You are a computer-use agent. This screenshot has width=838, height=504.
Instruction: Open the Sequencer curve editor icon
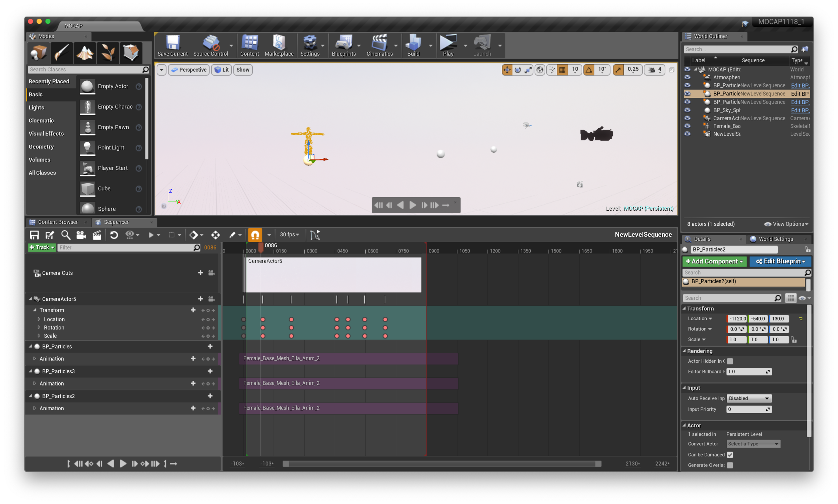pos(315,235)
